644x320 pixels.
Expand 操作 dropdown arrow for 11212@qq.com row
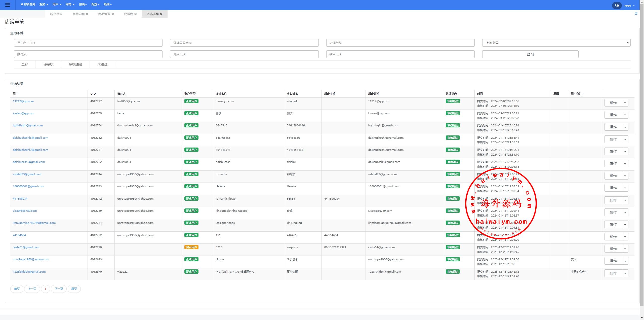(625, 103)
